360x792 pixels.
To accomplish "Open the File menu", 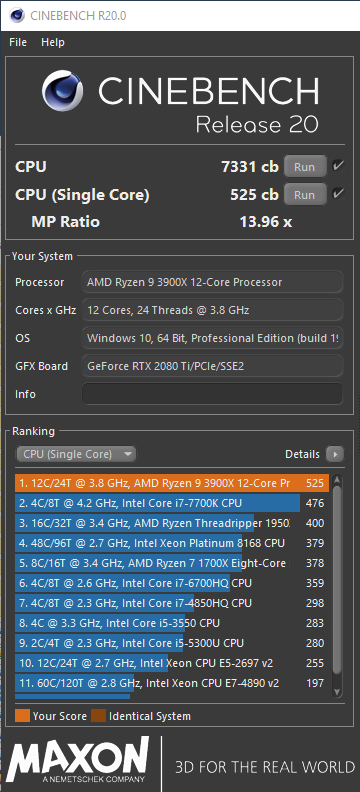I will [x=18, y=42].
